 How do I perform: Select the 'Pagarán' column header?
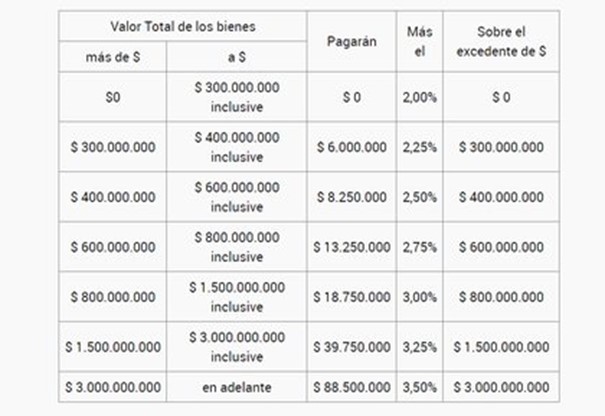point(352,41)
